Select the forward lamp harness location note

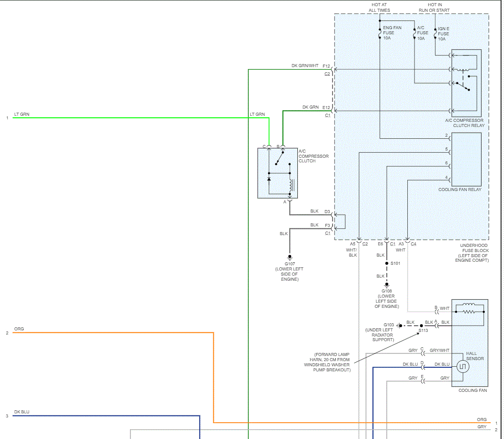point(327,362)
